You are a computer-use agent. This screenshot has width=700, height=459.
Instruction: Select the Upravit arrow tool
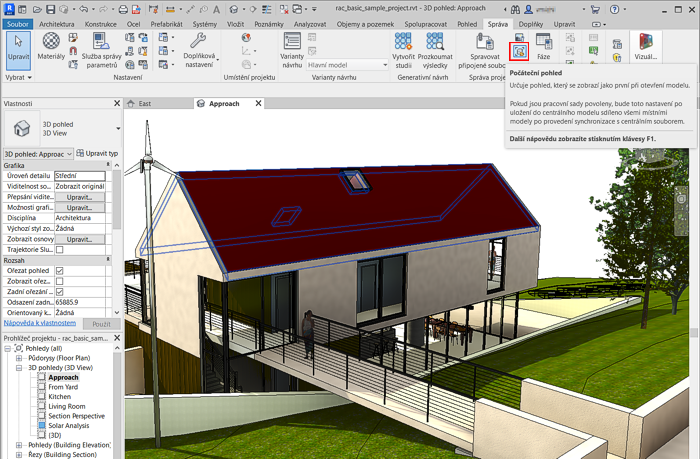(18, 47)
